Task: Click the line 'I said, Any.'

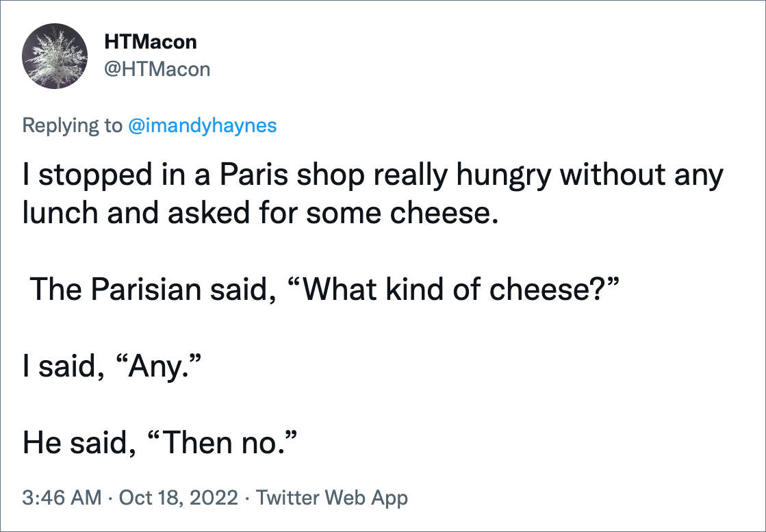Action: click(x=112, y=366)
